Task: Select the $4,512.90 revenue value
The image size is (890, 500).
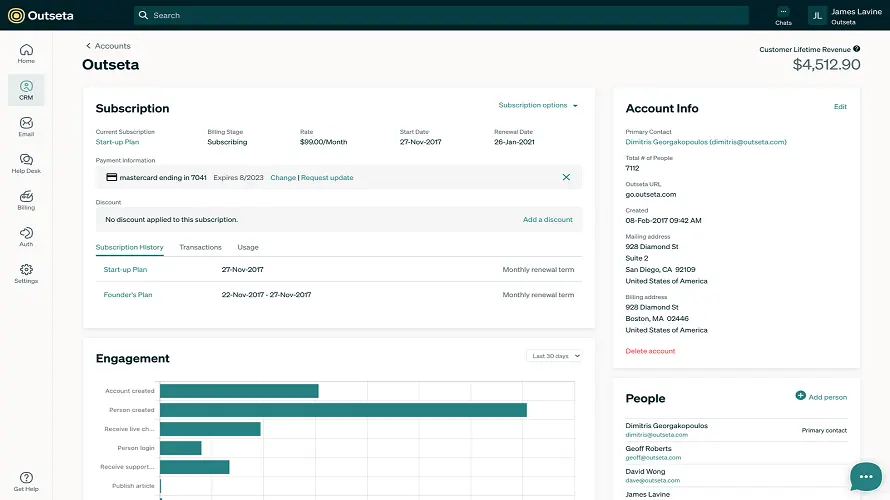Action: [826, 65]
